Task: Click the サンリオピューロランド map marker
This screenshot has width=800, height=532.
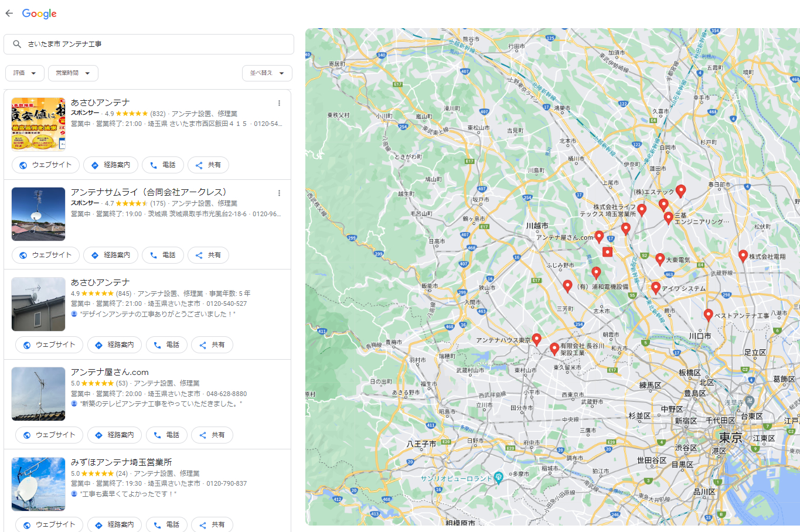Action: point(498,478)
